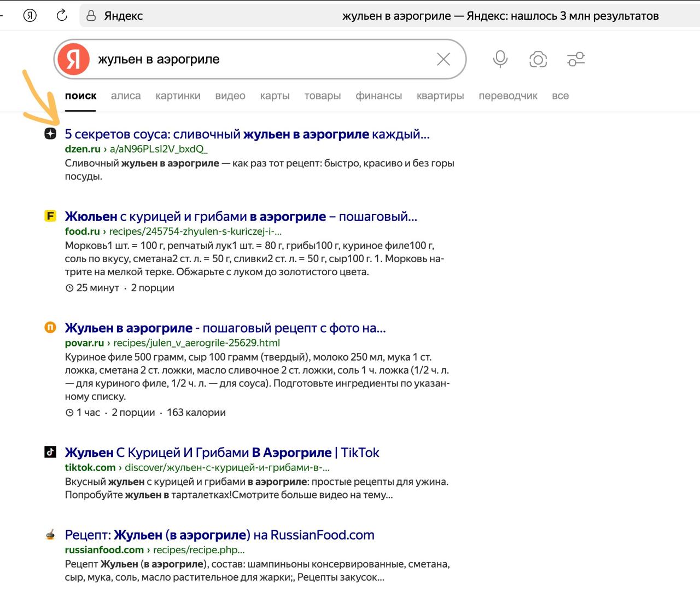Click the 163 калории text

pos(196,413)
